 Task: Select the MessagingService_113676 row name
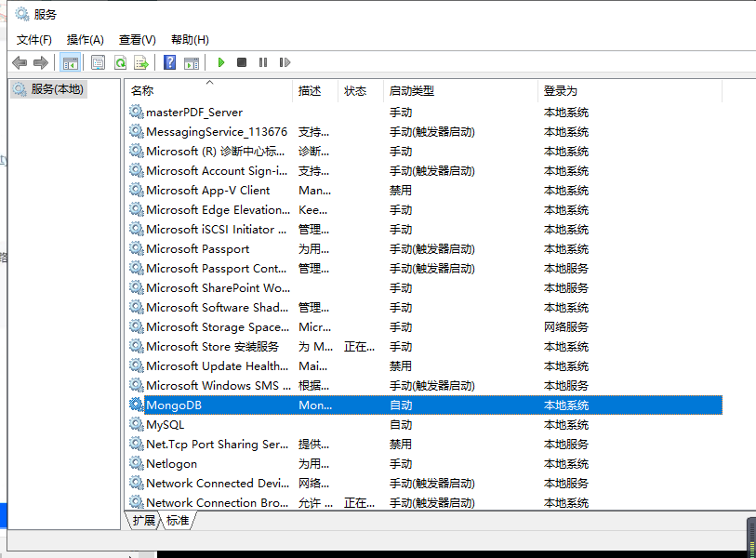(217, 132)
